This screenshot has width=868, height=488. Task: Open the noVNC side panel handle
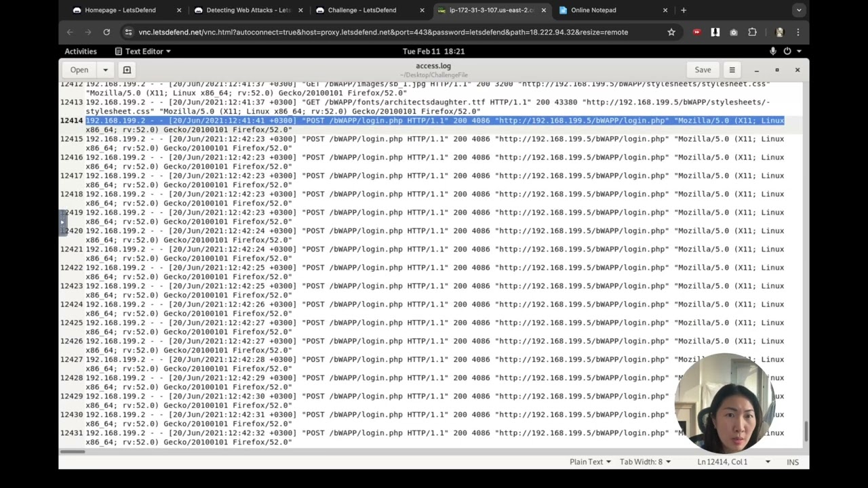[62, 222]
